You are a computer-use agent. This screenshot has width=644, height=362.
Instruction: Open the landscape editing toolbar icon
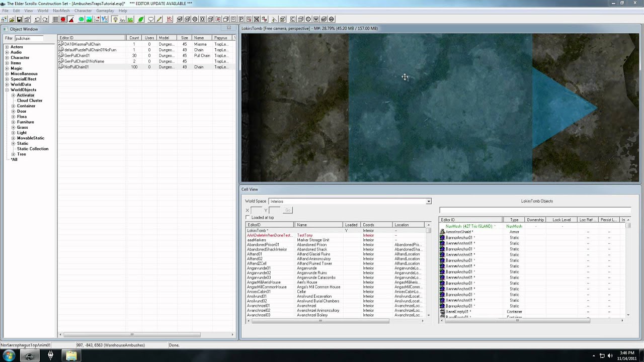[x=89, y=19]
